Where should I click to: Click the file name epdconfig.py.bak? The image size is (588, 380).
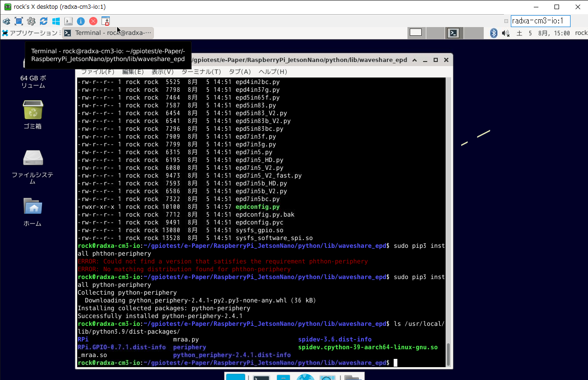pyautogui.click(x=265, y=215)
